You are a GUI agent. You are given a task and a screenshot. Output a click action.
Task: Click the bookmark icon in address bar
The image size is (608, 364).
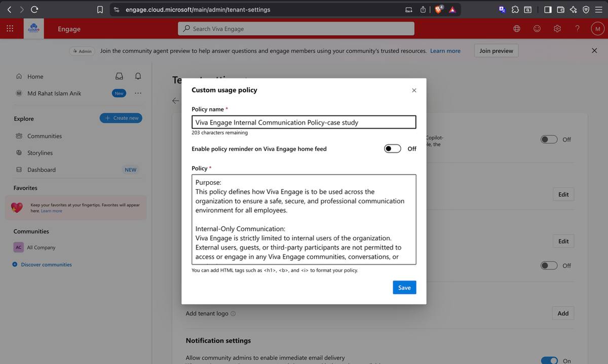tap(100, 10)
